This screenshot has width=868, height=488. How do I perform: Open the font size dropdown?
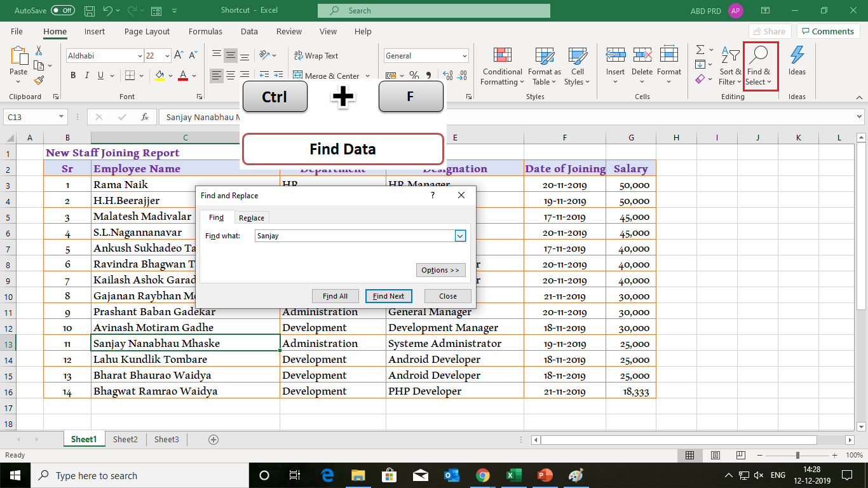click(167, 55)
